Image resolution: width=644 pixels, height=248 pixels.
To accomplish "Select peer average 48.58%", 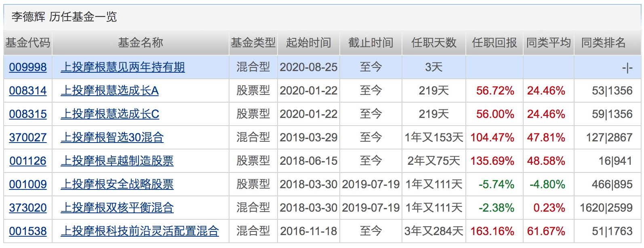I will click(546, 161).
